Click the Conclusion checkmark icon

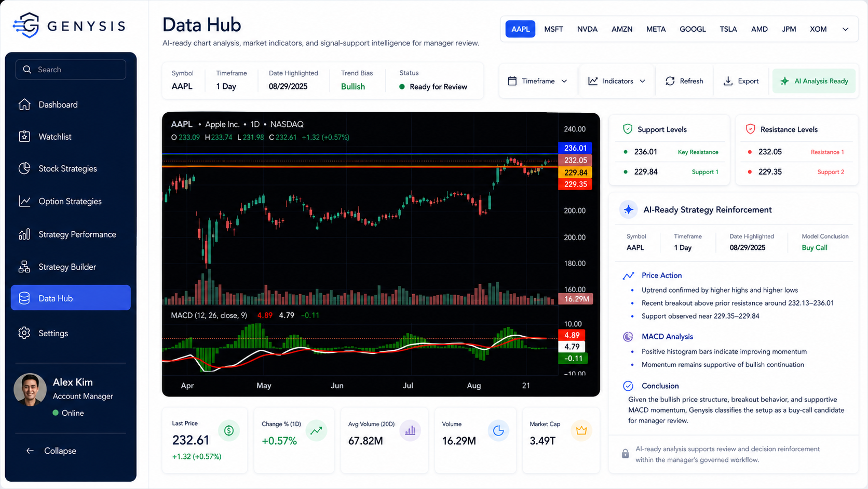click(x=628, y=386)
